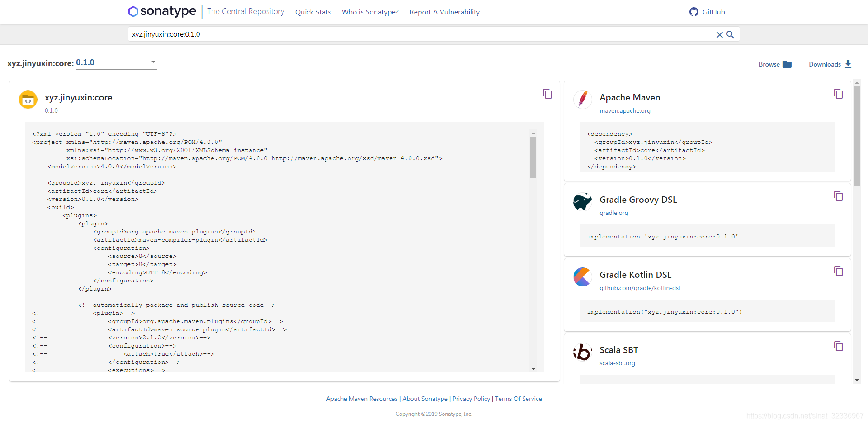Click the right panel scroll down arrow

pyautogui.click(x=857, y=380)
